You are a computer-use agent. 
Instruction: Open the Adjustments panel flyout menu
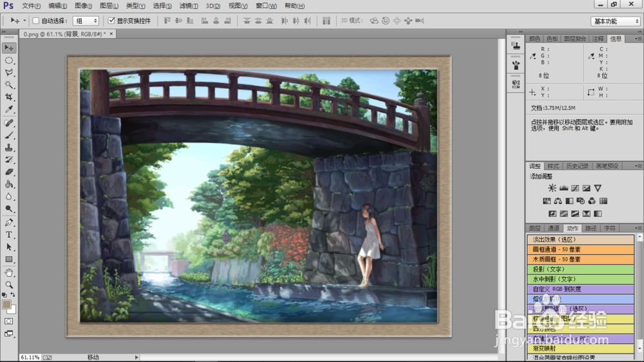coord(638,166)
